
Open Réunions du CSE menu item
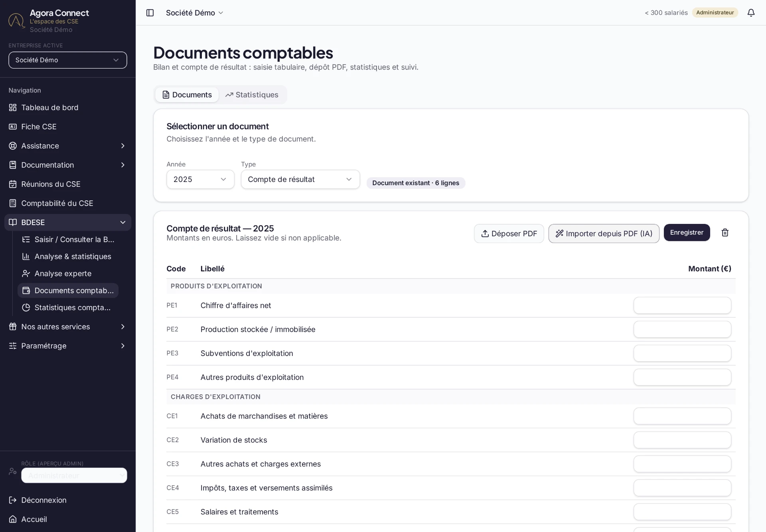68,184
